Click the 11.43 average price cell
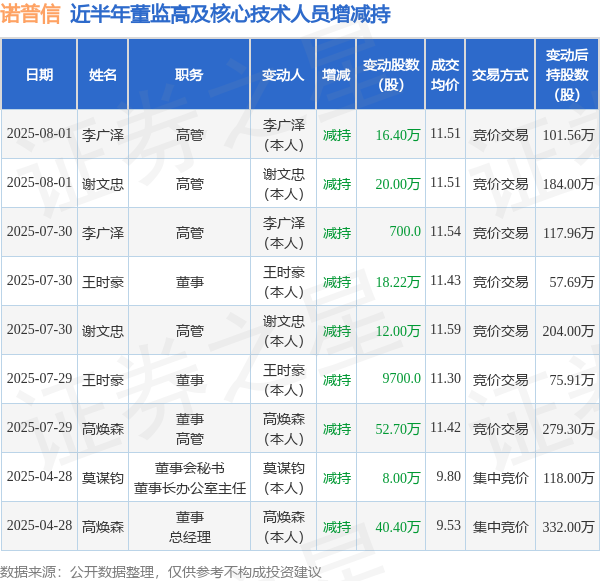This screenshot has width=600, height=581. click(445, 281)
